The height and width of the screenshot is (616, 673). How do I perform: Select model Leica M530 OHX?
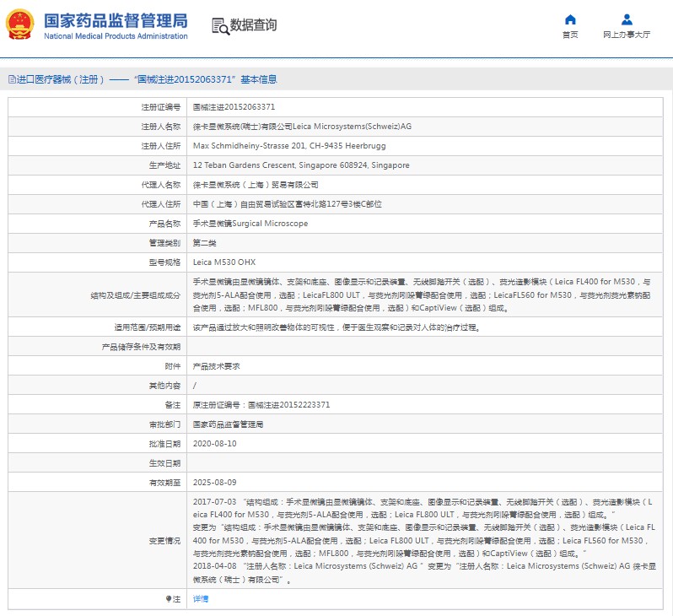pyautogui.click(x=224, y=262)
